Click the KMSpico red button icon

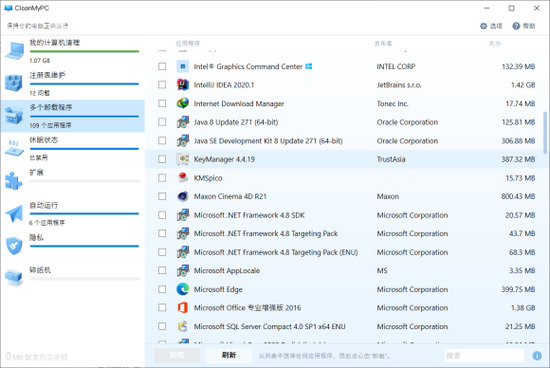point(183,178)
